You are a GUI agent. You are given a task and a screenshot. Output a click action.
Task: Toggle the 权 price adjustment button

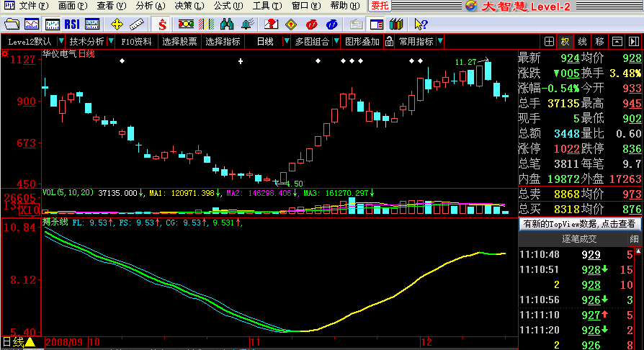tap(565, 42)
